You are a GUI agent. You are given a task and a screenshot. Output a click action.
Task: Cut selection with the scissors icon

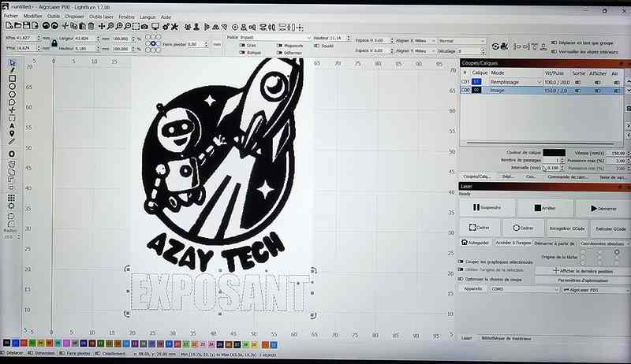tap(65, 26)
